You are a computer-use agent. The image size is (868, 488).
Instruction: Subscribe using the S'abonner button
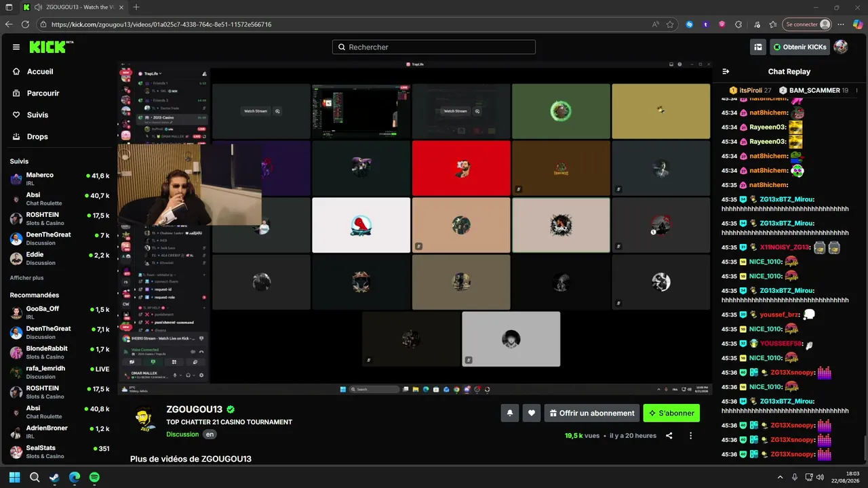671,413
